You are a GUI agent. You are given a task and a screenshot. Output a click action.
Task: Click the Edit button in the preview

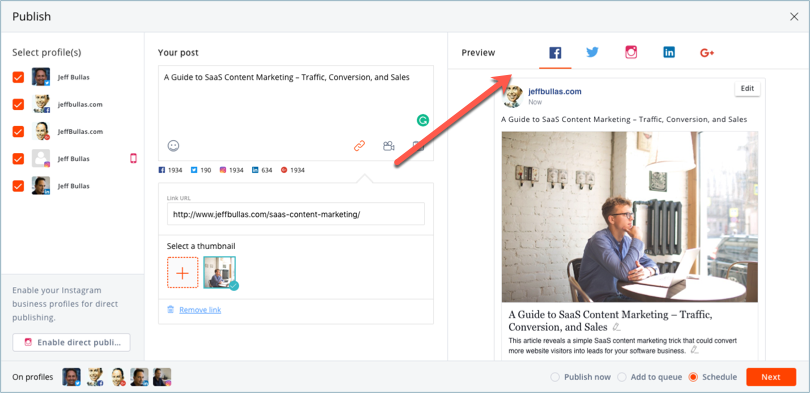(x=747, y=88)
